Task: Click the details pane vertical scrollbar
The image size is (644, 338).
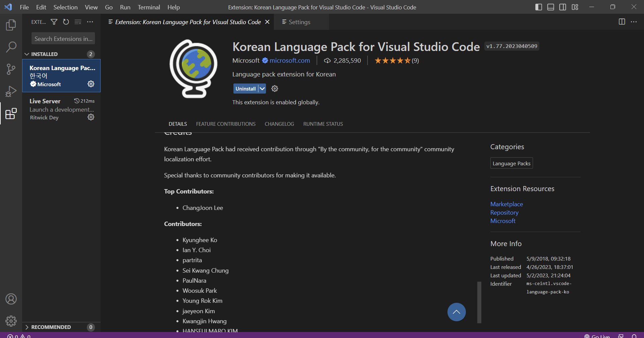Action: coord(479,302)
